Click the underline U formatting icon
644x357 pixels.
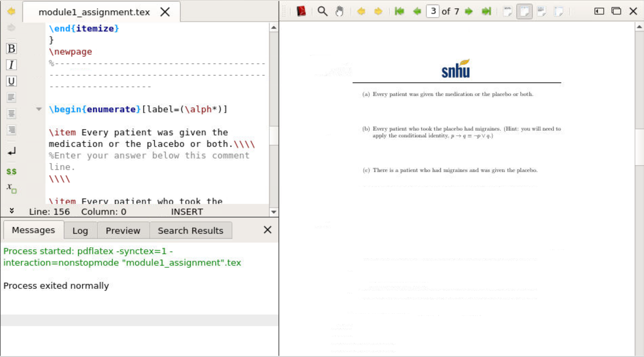pyautogui.click(x=11, y=81)
